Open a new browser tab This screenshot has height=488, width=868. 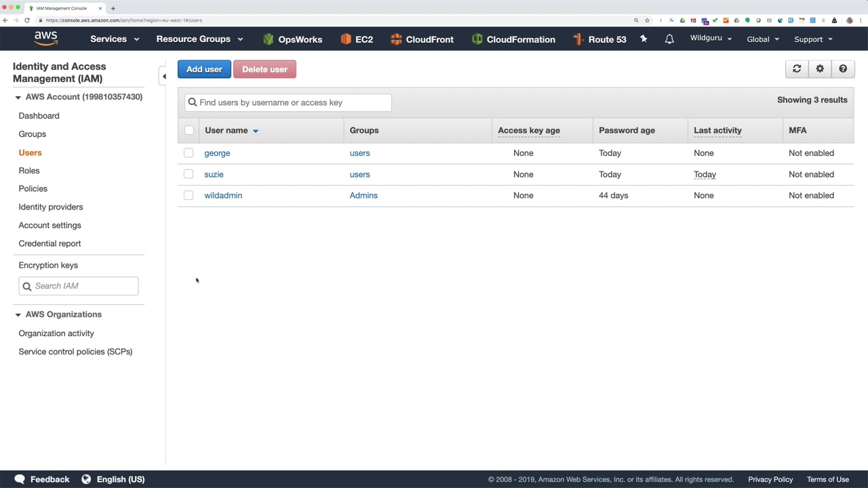pyautogui.click(x=113, y=8)
